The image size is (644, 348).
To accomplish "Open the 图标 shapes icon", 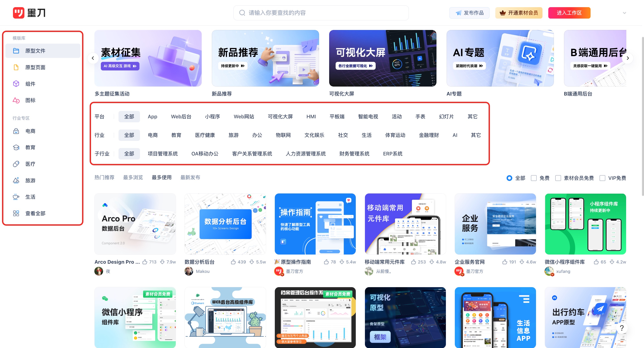I will [16, 100].
